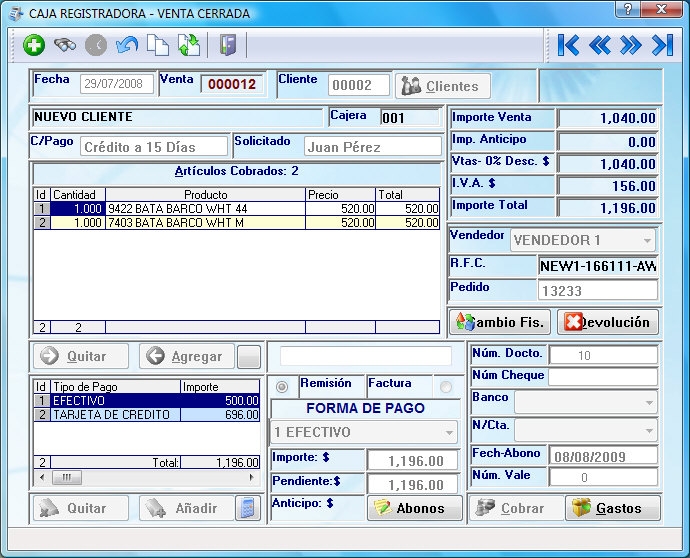Click the Cambio Fis. button

click(499, 322)
